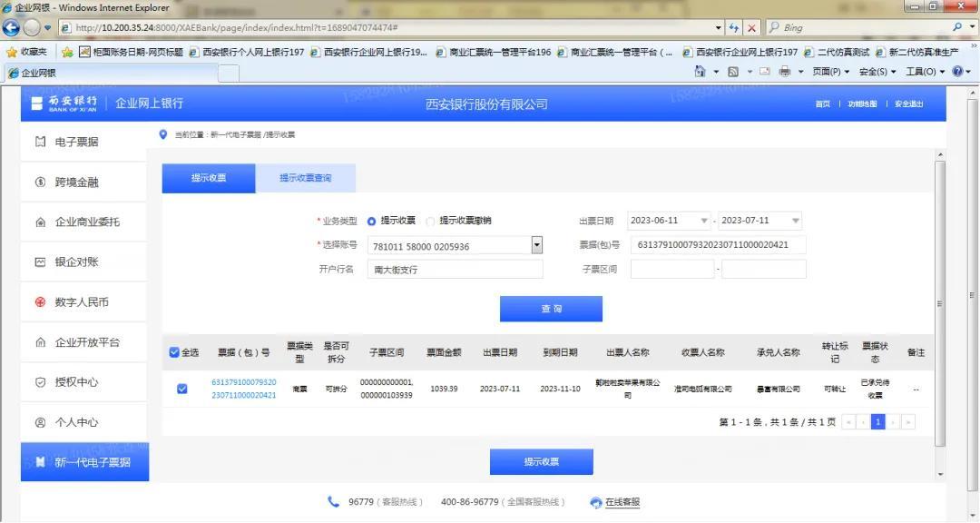
Task: Select the 提示收票 radio button
Action: tap(371, 221)
